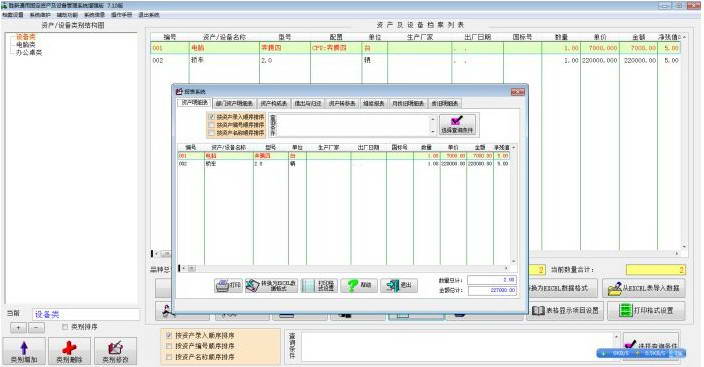The image size is (704, 367).
Task: Enable the 类别排序 checkbox
Action: click(65, 327)
